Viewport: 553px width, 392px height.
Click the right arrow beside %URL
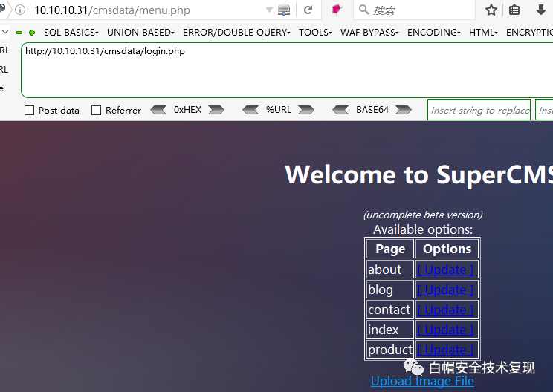click(x=305, y=110)
